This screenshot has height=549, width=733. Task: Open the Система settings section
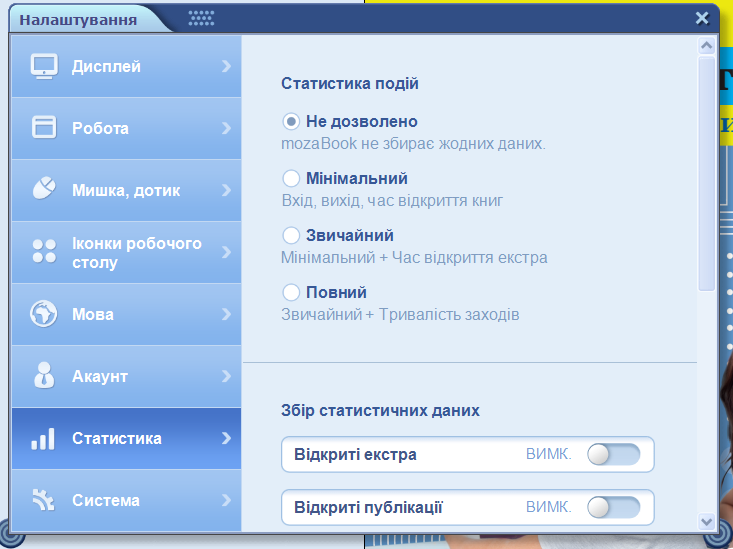pyautogui.click(x=126, y=500)
